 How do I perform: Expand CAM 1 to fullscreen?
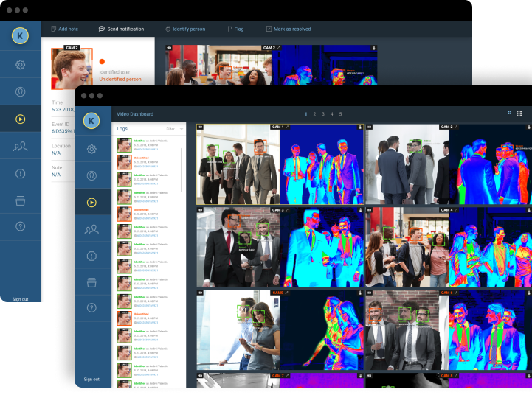(287, 127)
